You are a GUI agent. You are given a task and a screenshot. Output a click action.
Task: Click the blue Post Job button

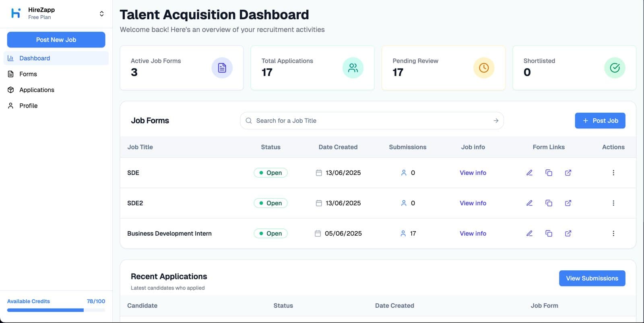[600, 121]
